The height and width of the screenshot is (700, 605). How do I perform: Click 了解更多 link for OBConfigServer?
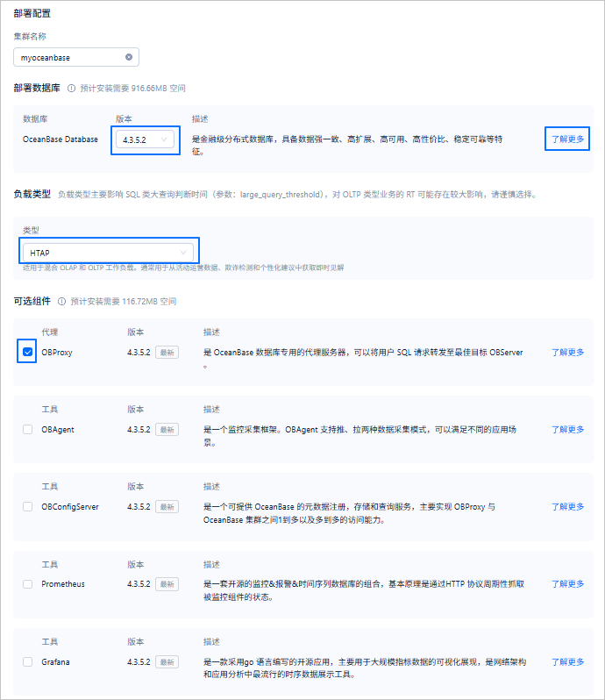[x=567, y=506]
